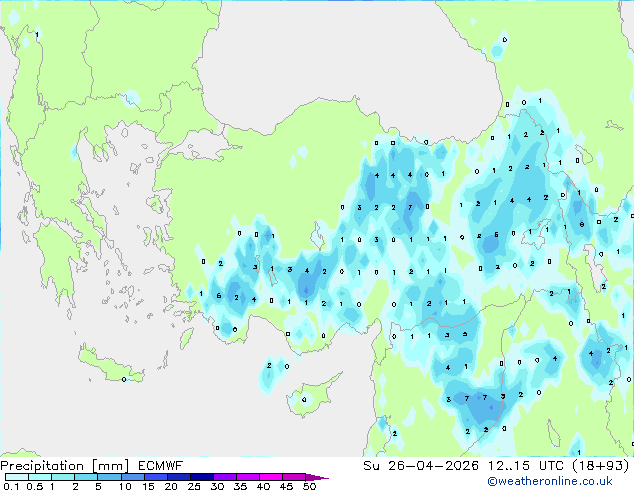Click the '0.5' legend scale label

(35, 486)
